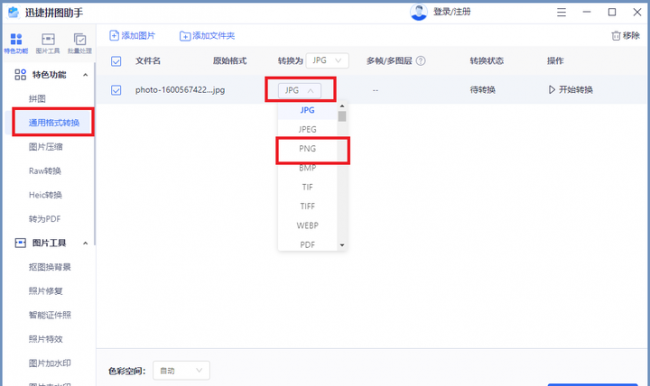
Task: Open the 批量处理 top tab icon
Action: pyautogui.click(x=80, y=43)
